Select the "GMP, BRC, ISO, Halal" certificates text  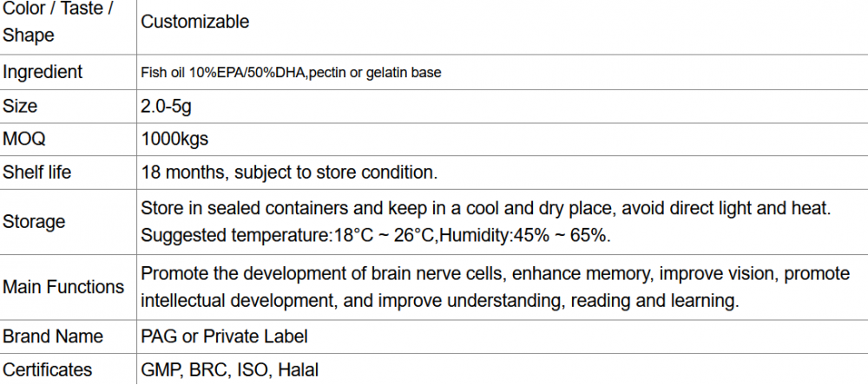pyautogui.click(x=229, y=370)
